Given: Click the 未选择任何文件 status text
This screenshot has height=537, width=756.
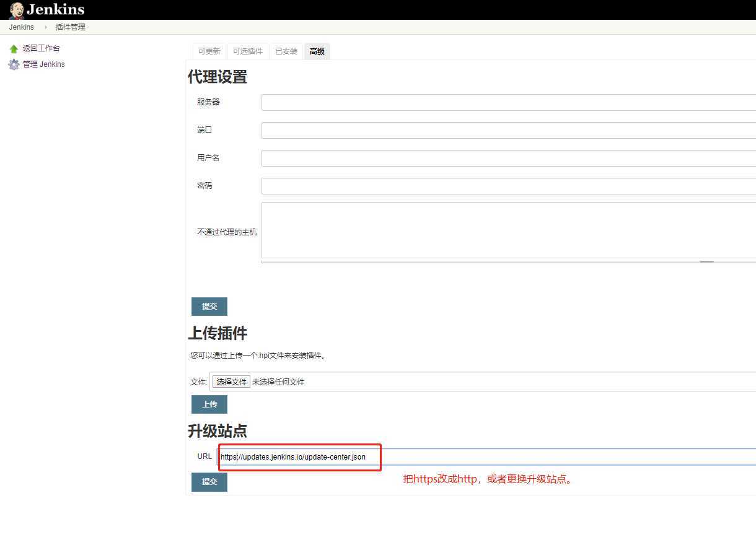Looking at the screenshot, I should 278,382.
